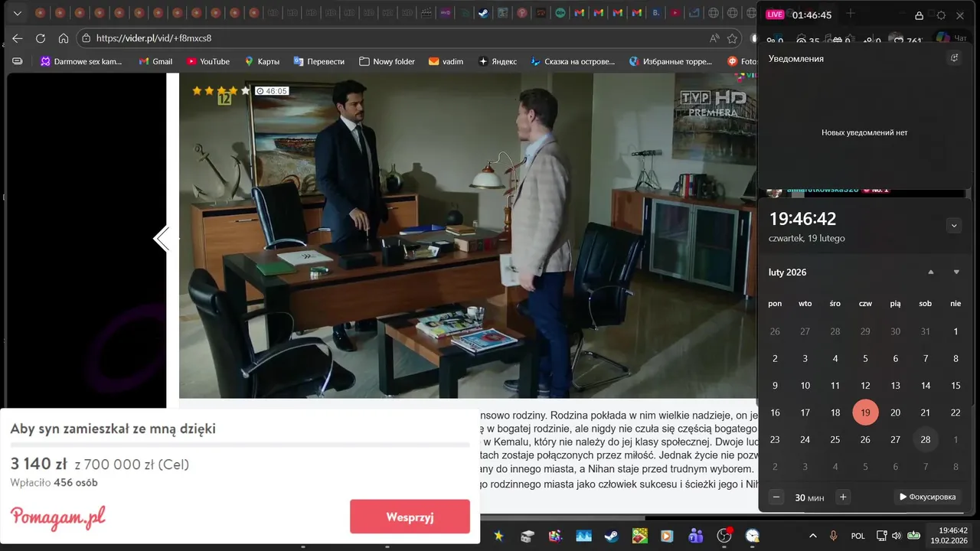The height and width of the screenshot is (551, 980).
Task: Open the battery/power tray icon
Action: [x=914, y=536]
